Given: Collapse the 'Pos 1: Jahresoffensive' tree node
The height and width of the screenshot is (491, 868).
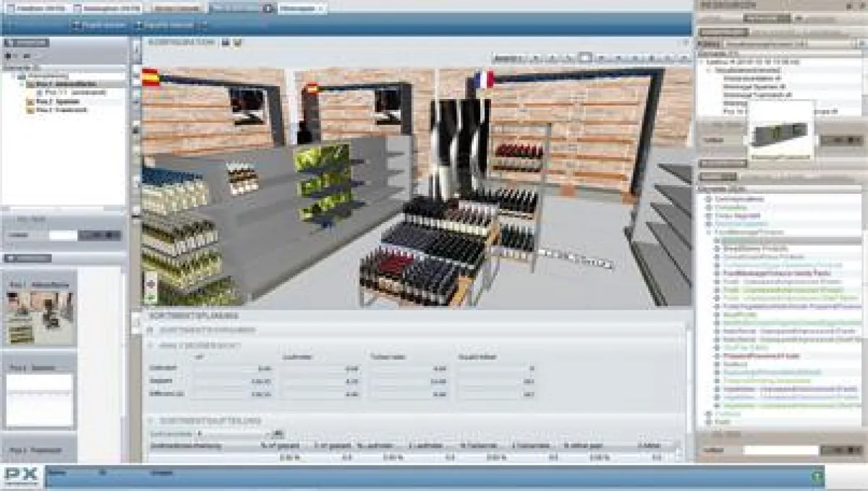Looking at the screenshot, I should tap(22, 84).
